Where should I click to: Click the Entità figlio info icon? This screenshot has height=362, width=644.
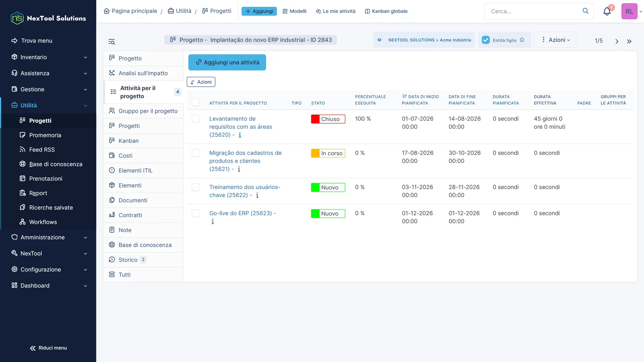point(522,40)
